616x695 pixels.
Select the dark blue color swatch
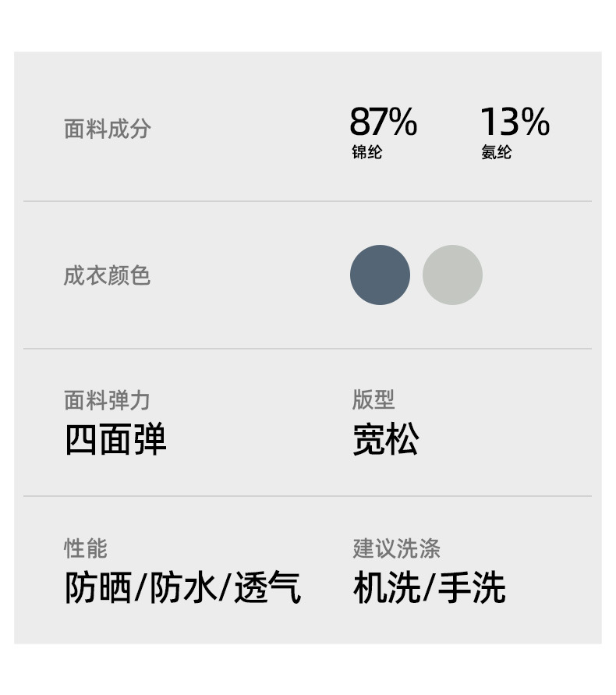tap(380, 275)
